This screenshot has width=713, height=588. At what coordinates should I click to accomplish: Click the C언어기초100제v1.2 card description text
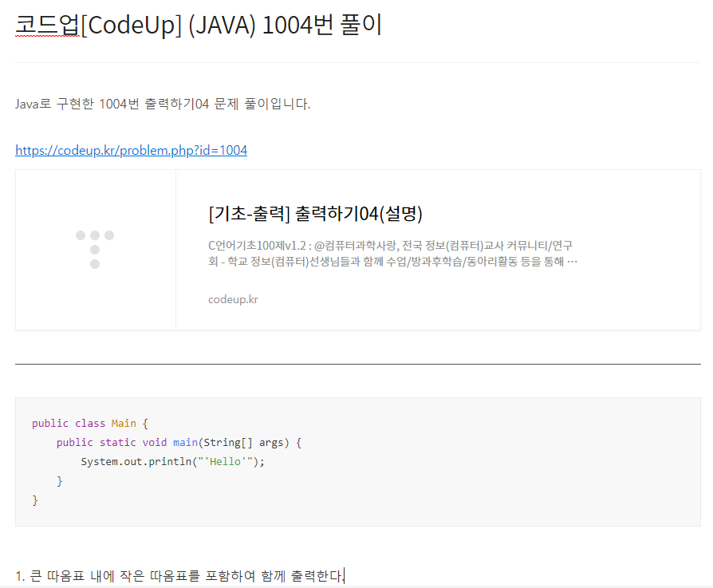(x=392, y=253)
